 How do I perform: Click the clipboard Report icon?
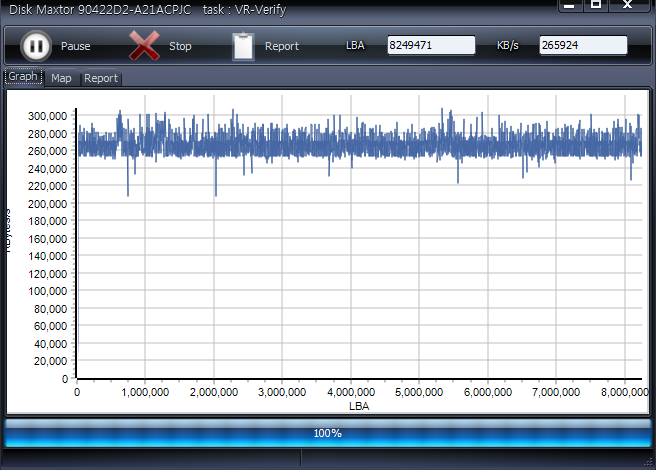[x=243, y=46]
